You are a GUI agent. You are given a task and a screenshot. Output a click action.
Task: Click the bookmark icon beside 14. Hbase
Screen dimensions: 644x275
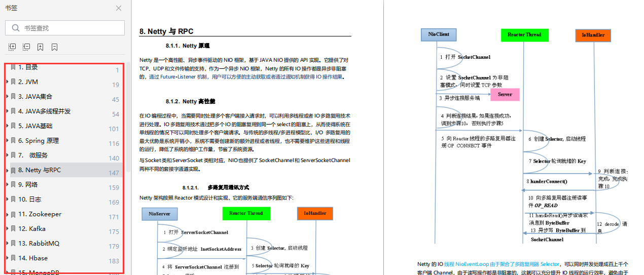[x=13, y=258]
